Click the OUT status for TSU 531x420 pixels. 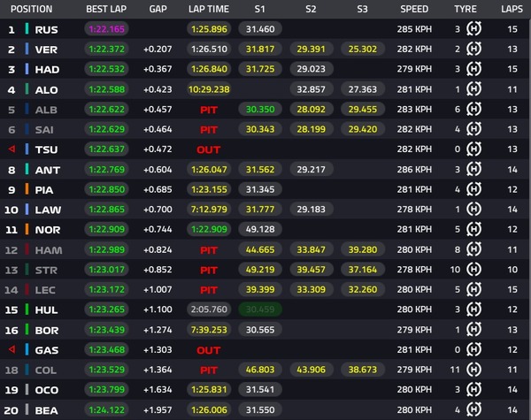click(208, 149)
